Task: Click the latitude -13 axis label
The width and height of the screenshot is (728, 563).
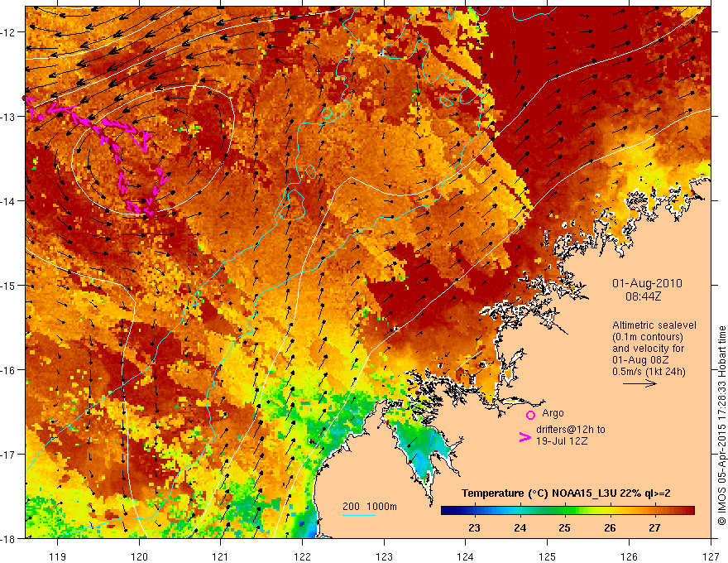Action: coord(8,117)
